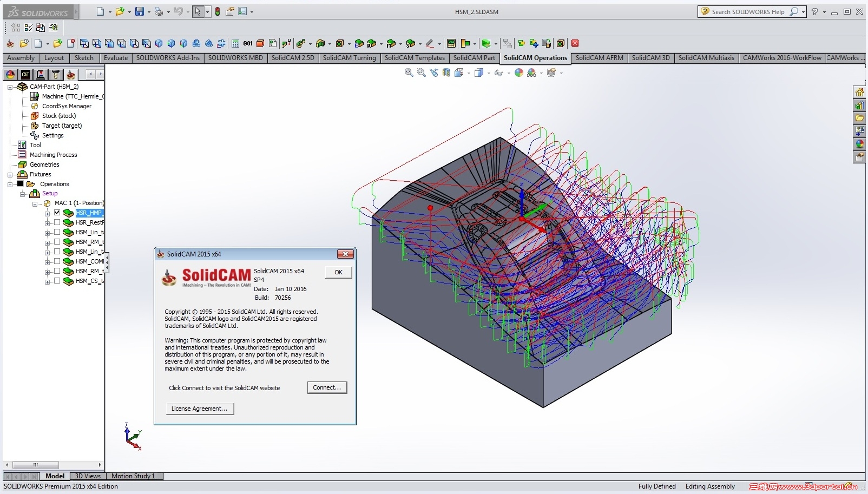Switch to the Sketch ribbon tab
The image size is (868, 494).
tap(84, 58)
